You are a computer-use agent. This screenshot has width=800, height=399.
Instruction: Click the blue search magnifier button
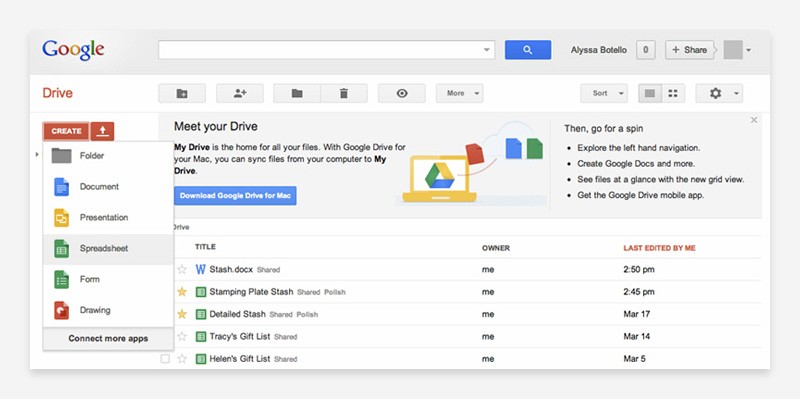click(x=528, y=50)
